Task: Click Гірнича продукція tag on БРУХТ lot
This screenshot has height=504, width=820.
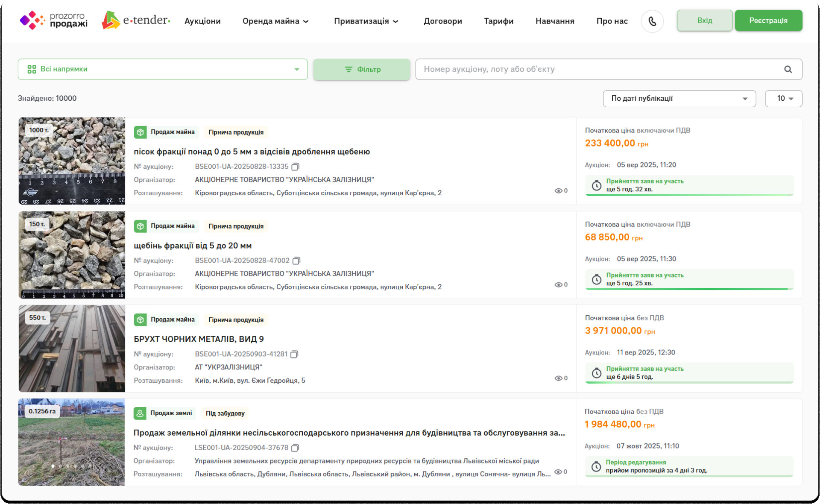Action: (236, 320)
